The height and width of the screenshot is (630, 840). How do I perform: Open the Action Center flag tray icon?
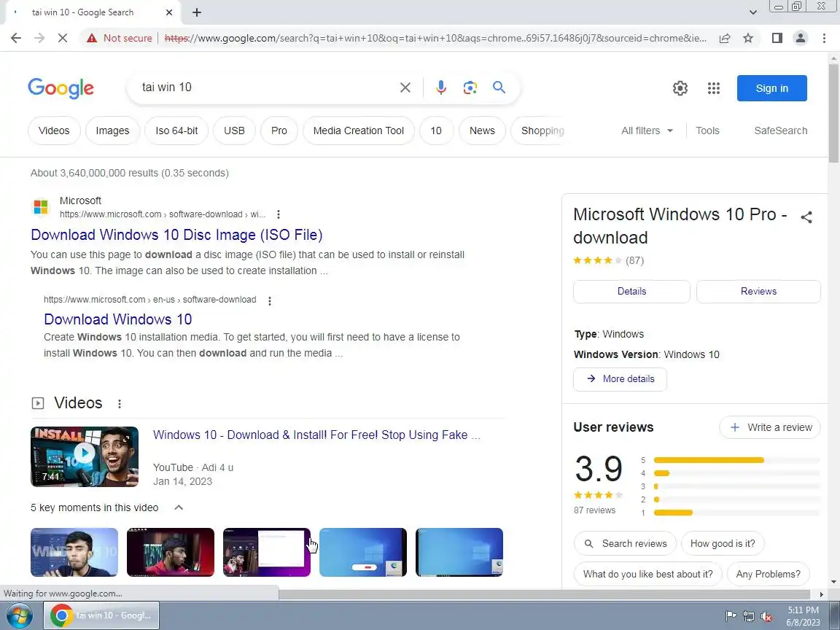(730, 617)
